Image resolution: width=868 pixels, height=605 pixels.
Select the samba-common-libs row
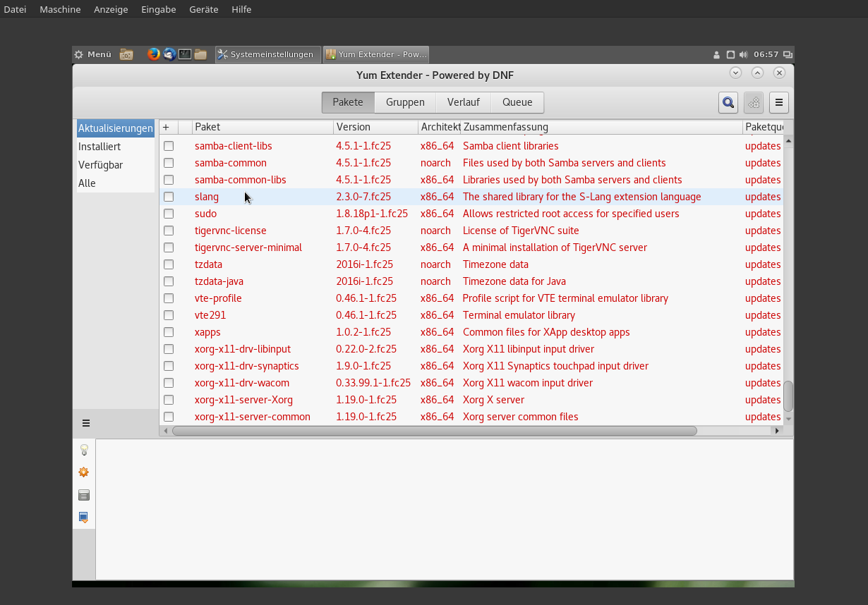coord(471,180)
